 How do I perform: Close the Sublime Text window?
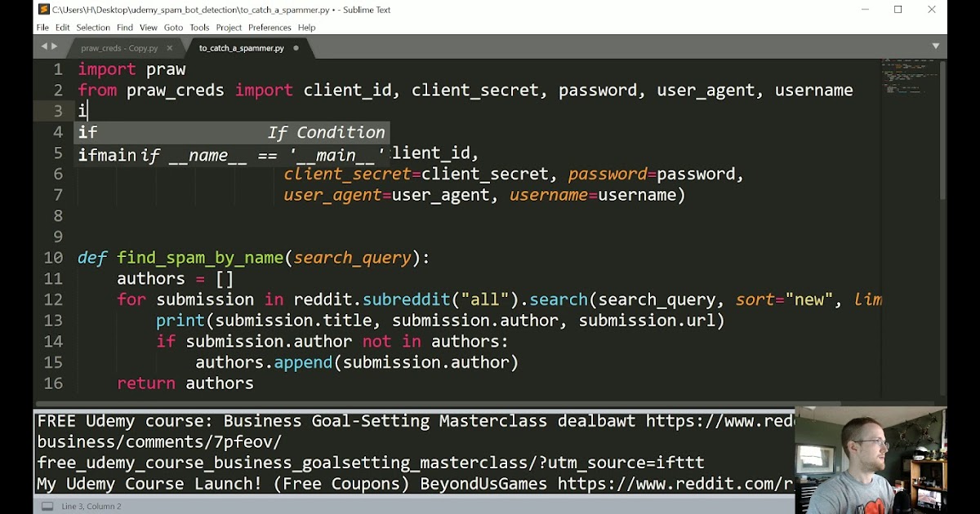pyautogui.click(x=932, y=10)
